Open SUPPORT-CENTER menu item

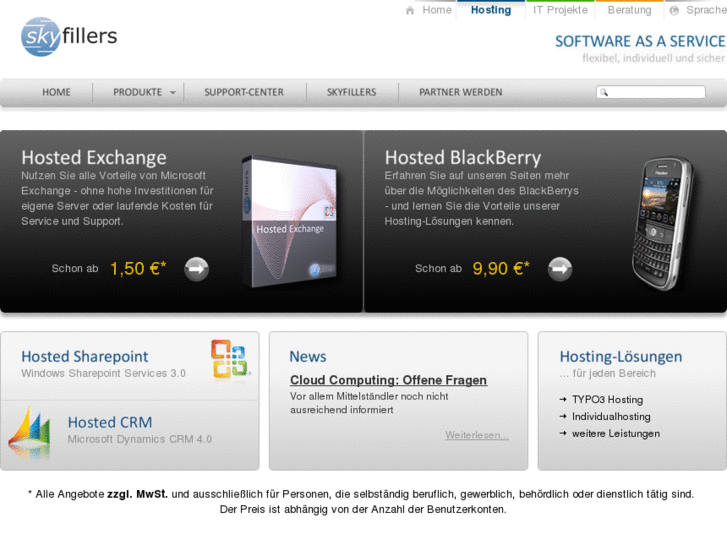[244, 92]
